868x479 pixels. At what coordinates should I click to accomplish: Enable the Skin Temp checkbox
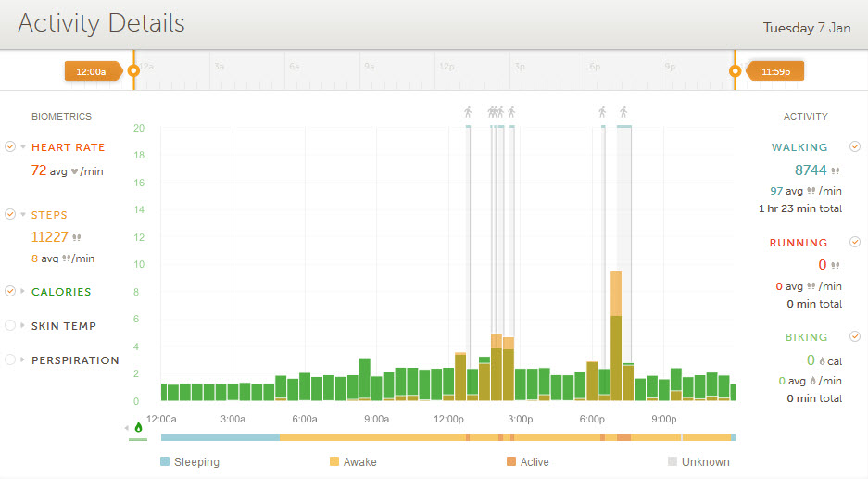10,325
